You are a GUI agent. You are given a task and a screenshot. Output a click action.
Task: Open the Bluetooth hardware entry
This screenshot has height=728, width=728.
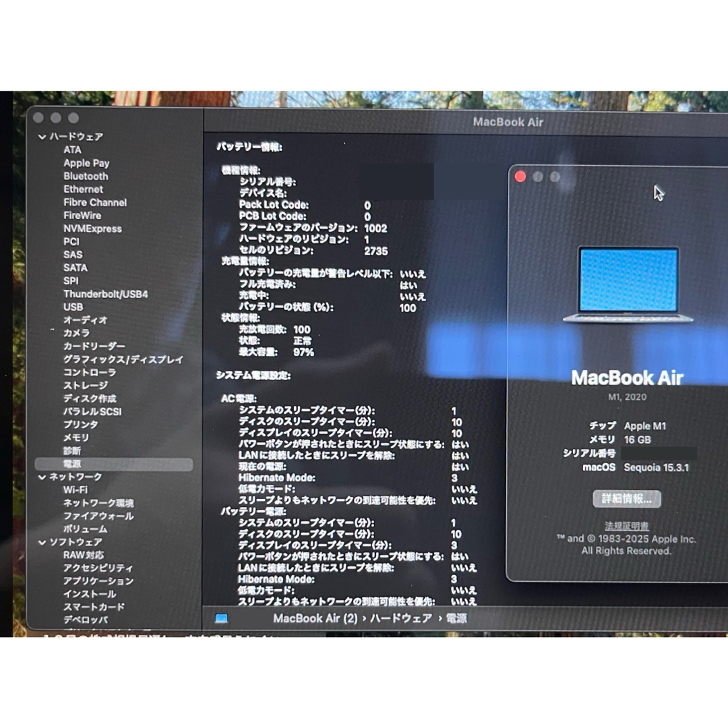coord(86,177)
